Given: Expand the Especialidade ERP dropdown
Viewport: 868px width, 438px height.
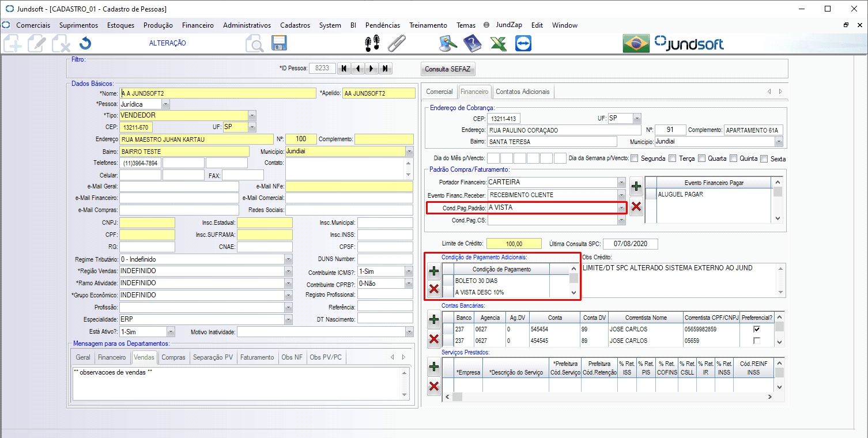Looking at the screenshot, I should pos(288,319).
